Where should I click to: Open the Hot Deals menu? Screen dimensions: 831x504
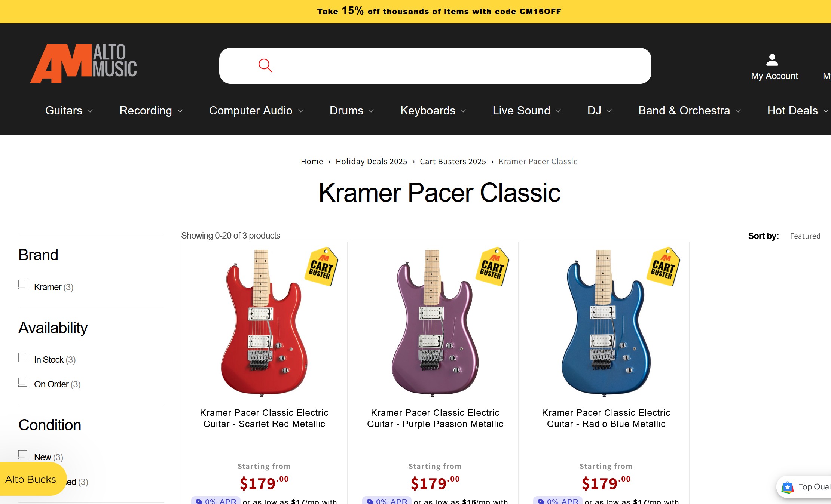pos(798,111)
